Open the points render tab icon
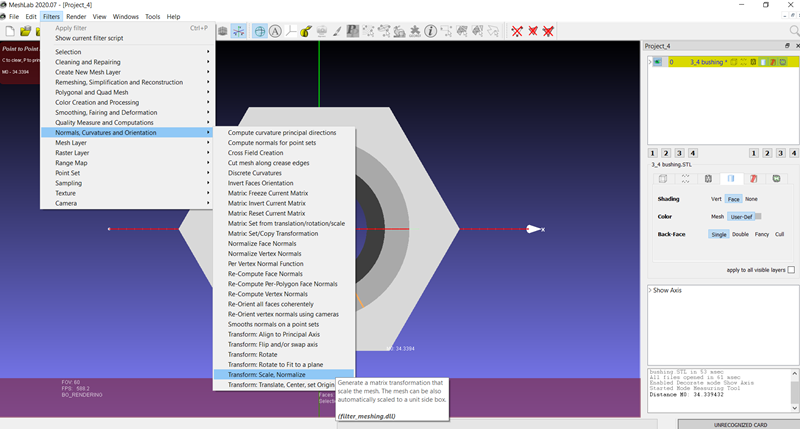The height and width of the screenshot is (429, 800). tap(685, 179)
